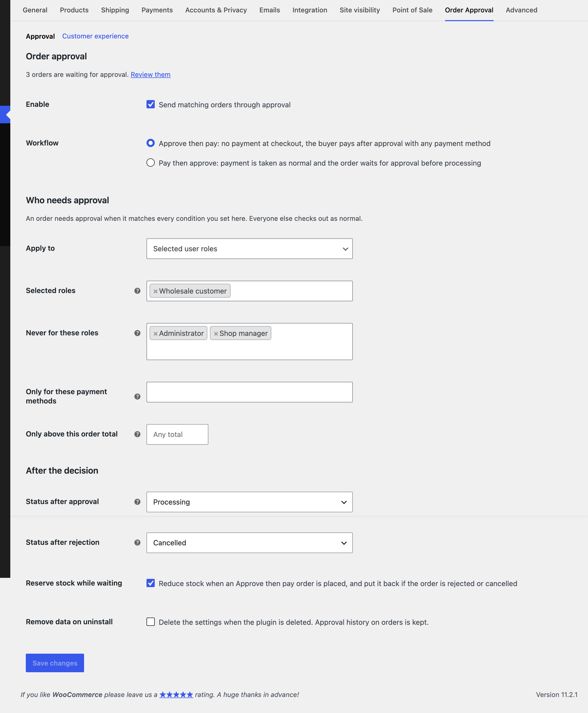
Task: Enable Remove data on uninstall
Action: 150,621
